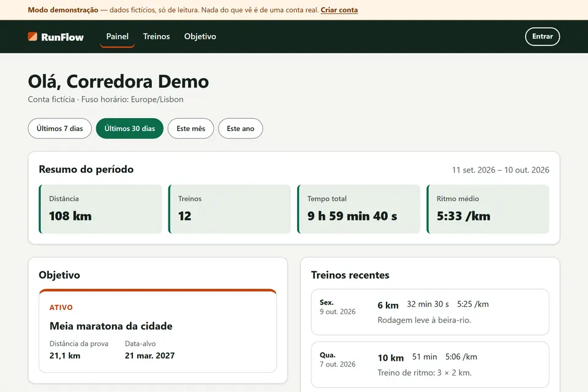Screen dimensions: 588x392
Task: Click the 21,1 km race distance value
Action: point(65,356)
